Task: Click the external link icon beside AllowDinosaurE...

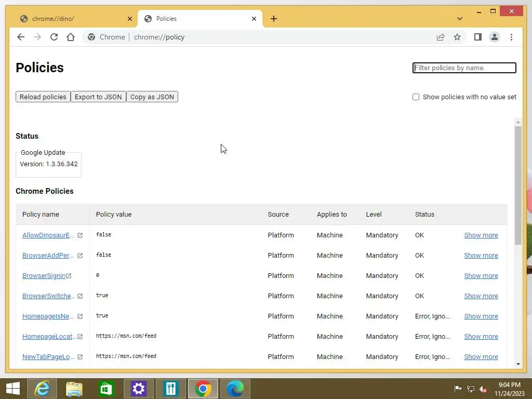Action: coord(80,235)
